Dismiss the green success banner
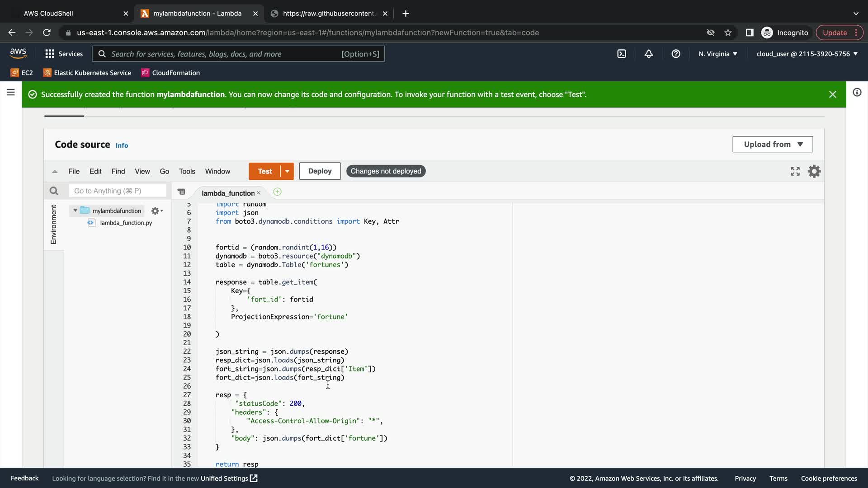Image resolution: width=868 pixels, height=488 pixels. coord(832,94)
